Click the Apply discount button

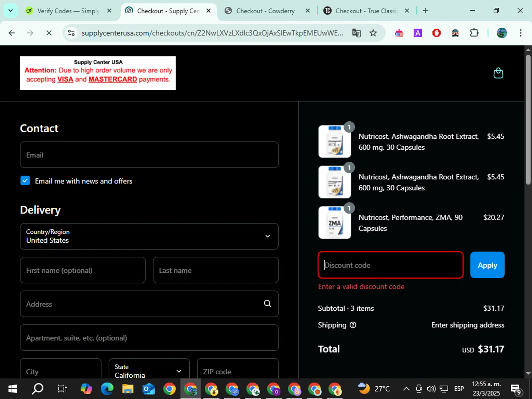[x=487, y=265]
